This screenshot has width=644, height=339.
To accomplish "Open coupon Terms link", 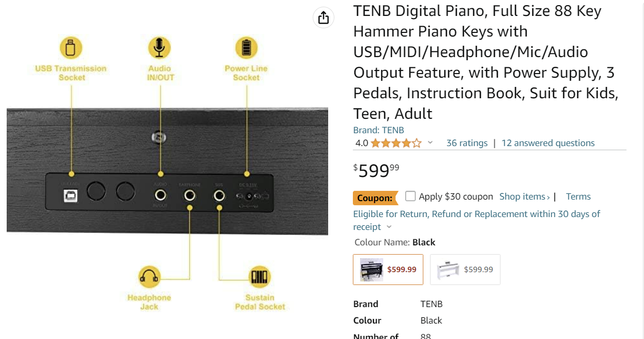I will coord(578,197).
